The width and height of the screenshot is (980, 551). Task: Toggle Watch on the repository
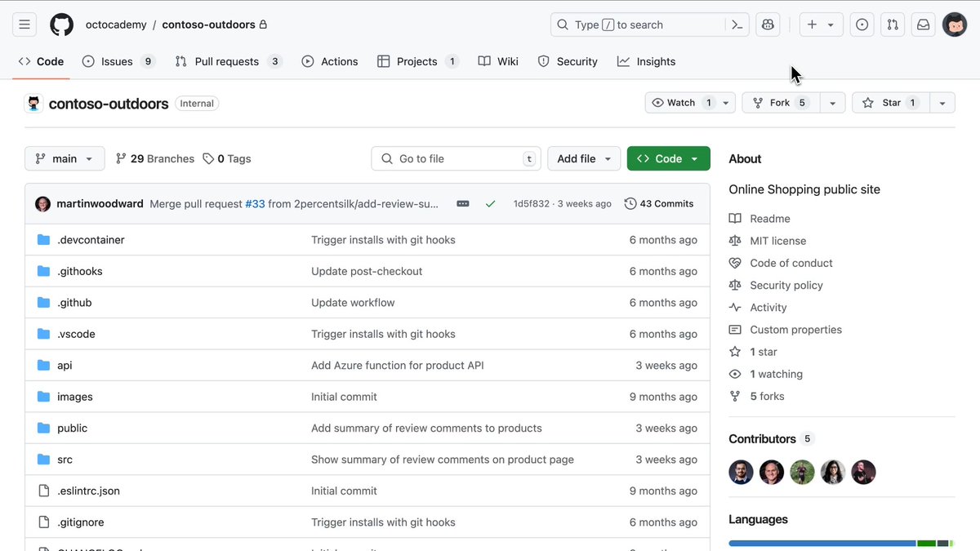coord(681,103)
